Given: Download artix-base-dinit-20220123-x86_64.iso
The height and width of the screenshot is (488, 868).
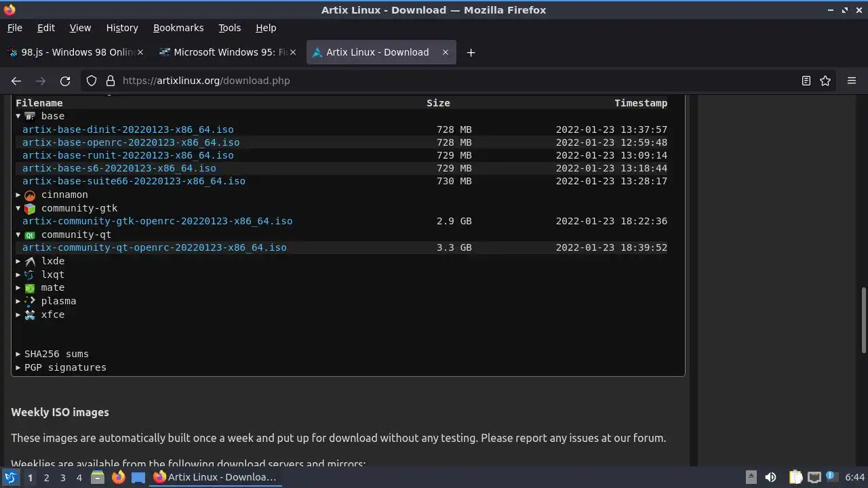Looking at the screenshot, I should pyautogui.click(x=128, y=129).
